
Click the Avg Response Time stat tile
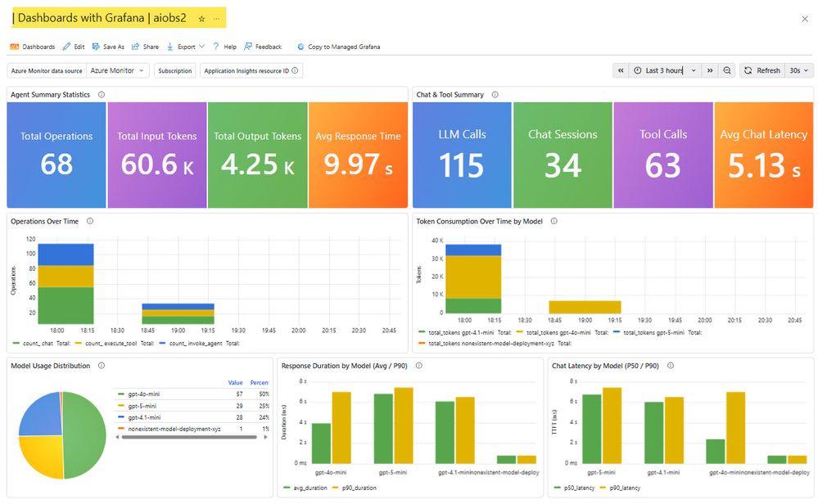[x=358, y=155]
